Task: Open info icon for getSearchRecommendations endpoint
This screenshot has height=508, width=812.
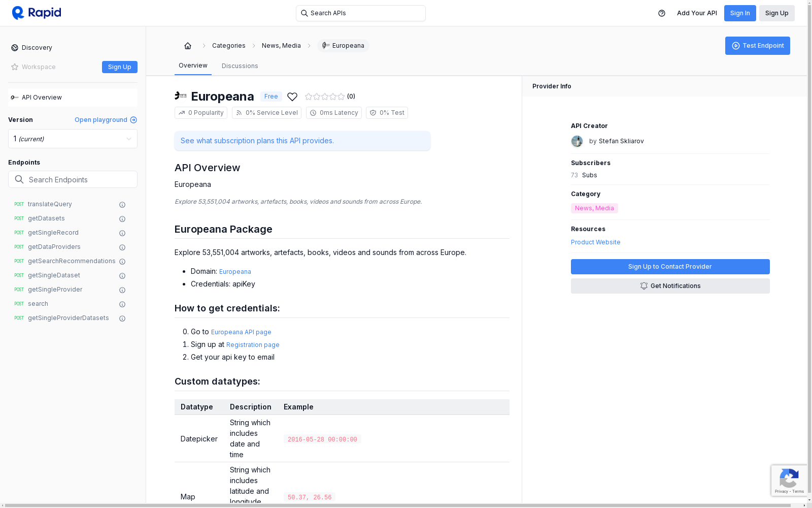Action: point(122,262)
